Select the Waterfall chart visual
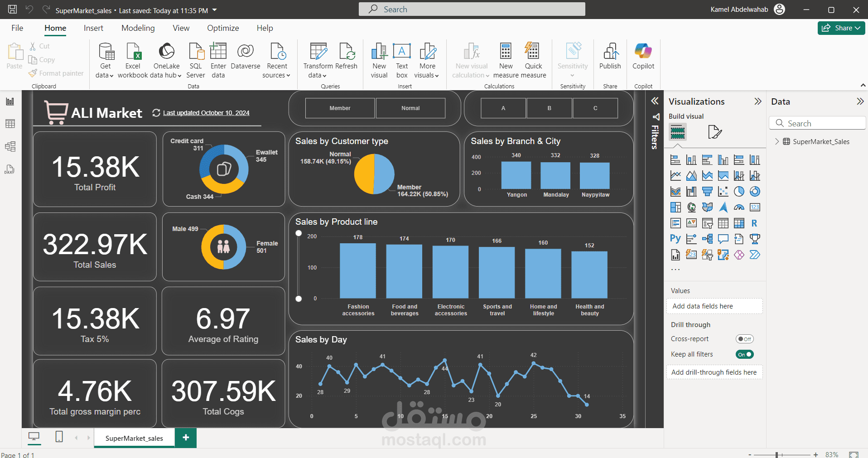The width and height of the screenshot is (868, 458). click(x=691, y=192)
